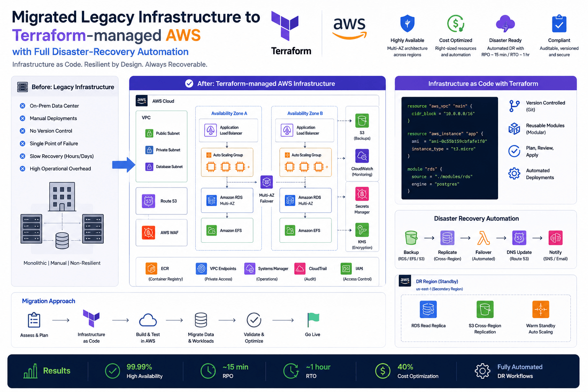Select the S3 Backups bucket icon
Screen dimensions: 588x392
pyautogui.click(x=362, y=121)
